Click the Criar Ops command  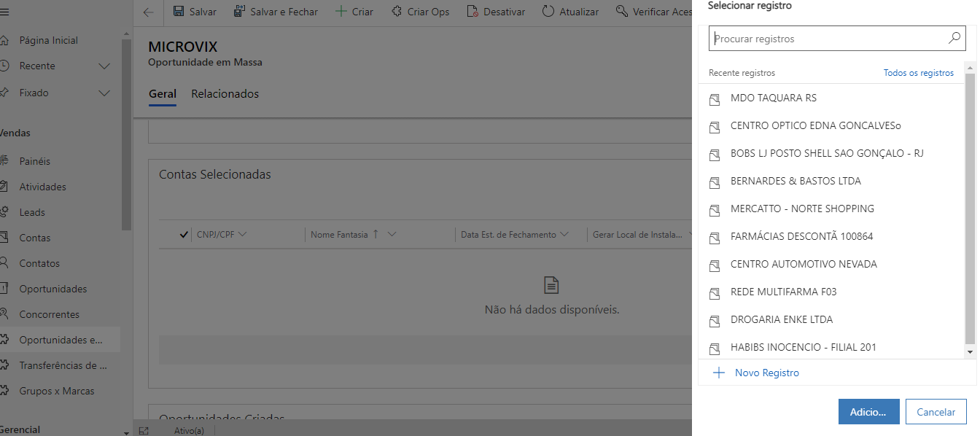[421, 12]
